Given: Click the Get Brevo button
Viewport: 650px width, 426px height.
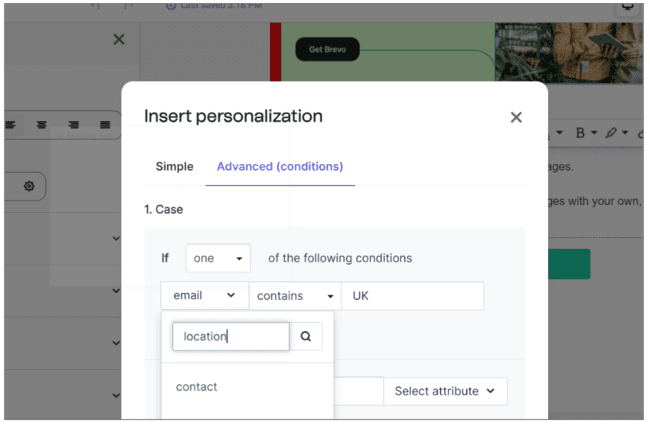Looking at the screenshot, I should coord(327,48).
